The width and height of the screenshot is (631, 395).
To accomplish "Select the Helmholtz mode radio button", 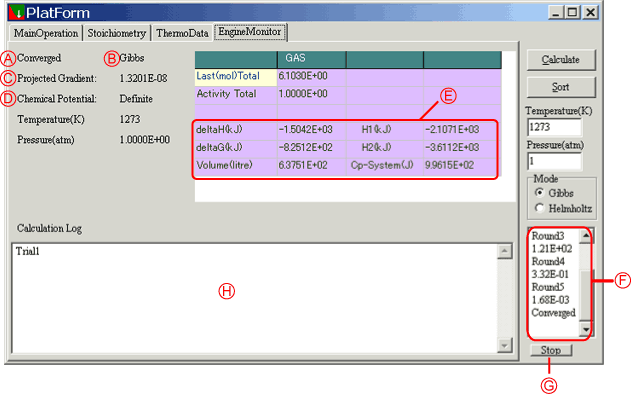I will coord(539,208).
